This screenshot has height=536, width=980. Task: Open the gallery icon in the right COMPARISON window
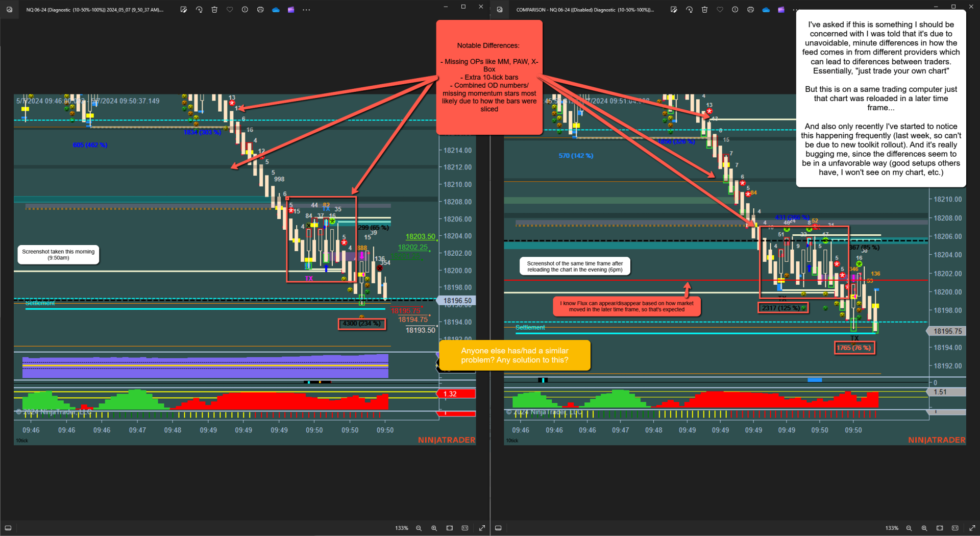(499, 10)
